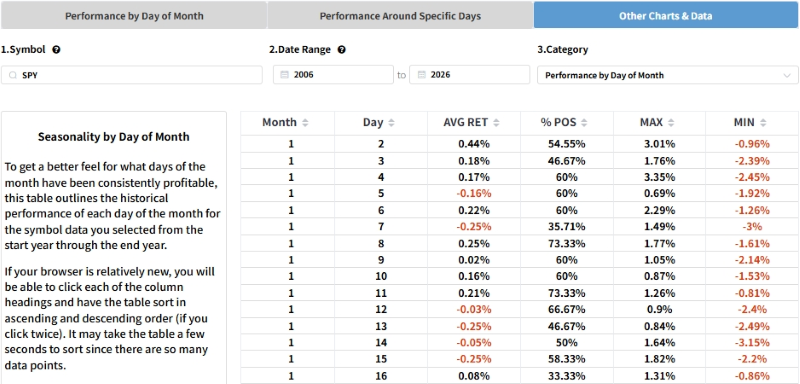This screenshot has width=800, height=384.
Task: Select the 66.67% positive cell
Action: [x=567, y=310]
